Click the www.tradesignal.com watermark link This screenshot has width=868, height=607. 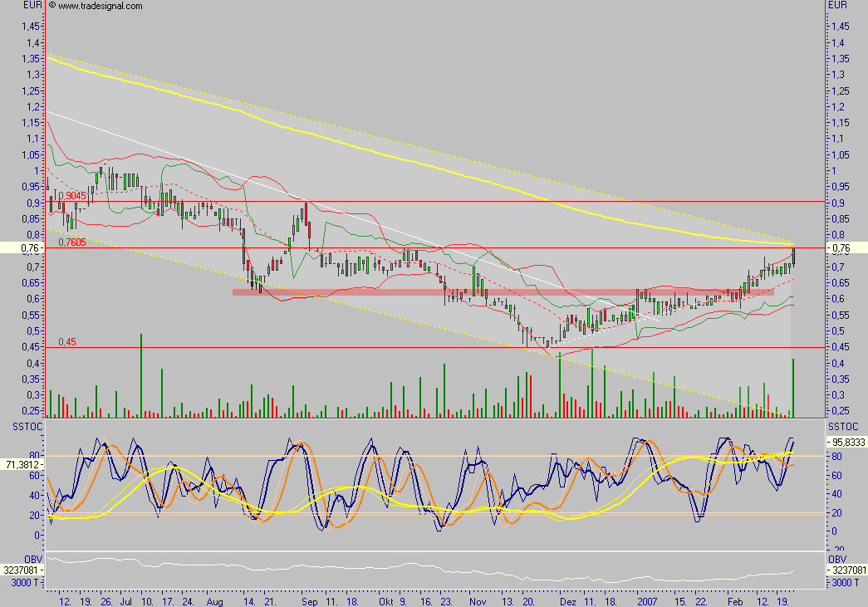[x=101, y=6]
